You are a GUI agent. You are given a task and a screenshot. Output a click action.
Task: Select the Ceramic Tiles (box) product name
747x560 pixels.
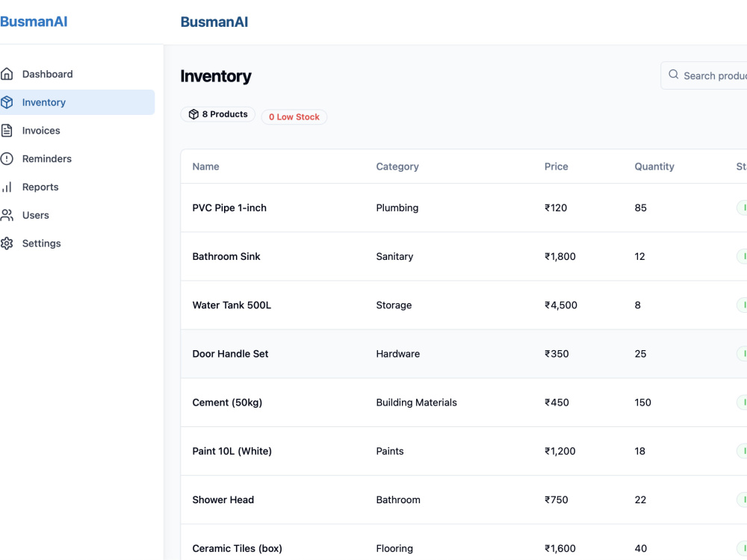tap(238, 548)
